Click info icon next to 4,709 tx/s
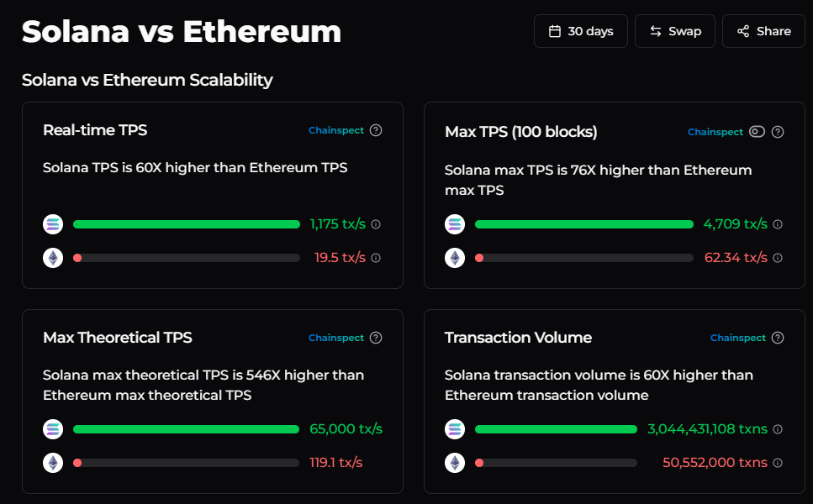The width and height of the screenshot is (813, 504). pos(778,224)
